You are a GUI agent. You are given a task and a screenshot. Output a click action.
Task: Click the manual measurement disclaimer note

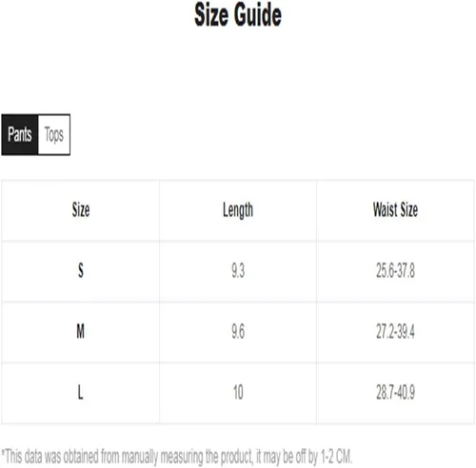point(177,457)
